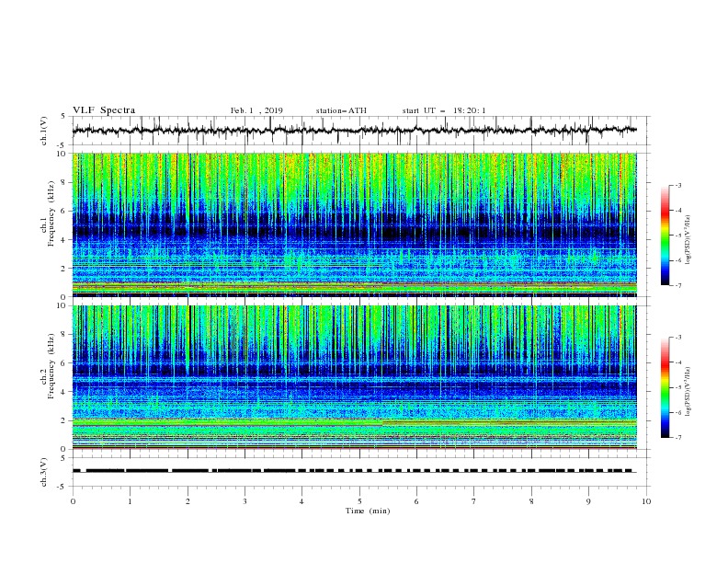The width and height of the screenshot is (728, 563).
Task: Click the time axis tick label '10'
Action: coord(646,501)
